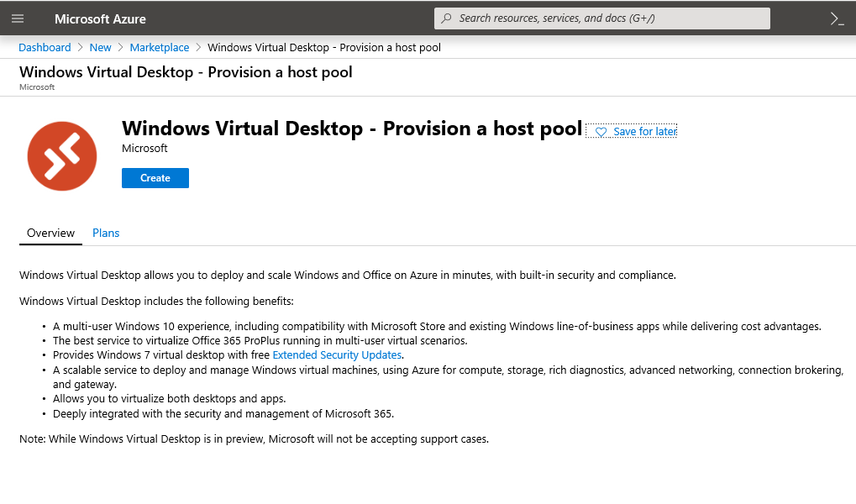Open the Azure portal hamburger menu
856x504 pixels.
pyautogui.click(x=18, y=18)
